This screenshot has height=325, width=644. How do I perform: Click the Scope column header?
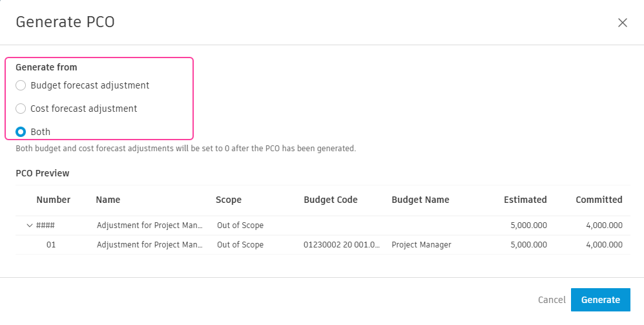pos(228,200)
